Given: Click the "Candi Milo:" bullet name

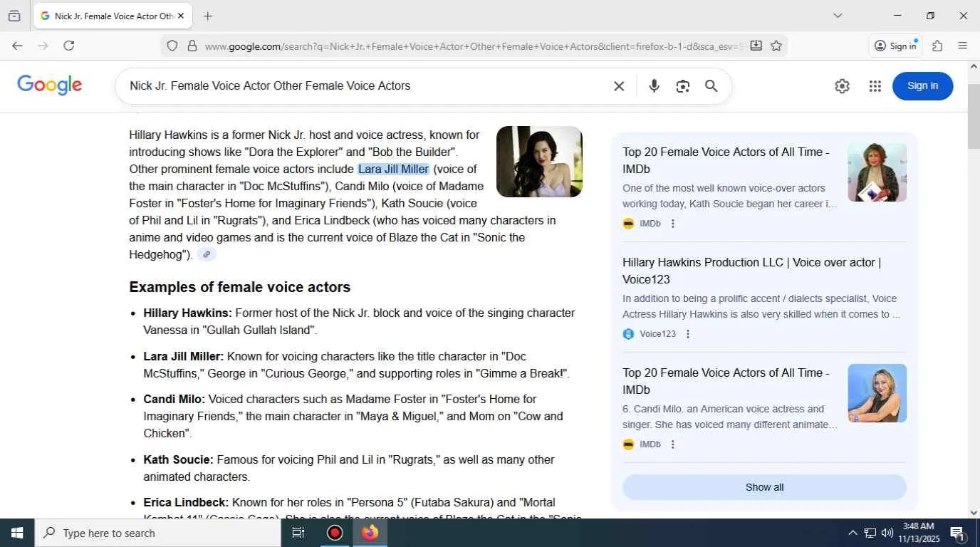Looking at the screenshot, I should tap(174, 399).
